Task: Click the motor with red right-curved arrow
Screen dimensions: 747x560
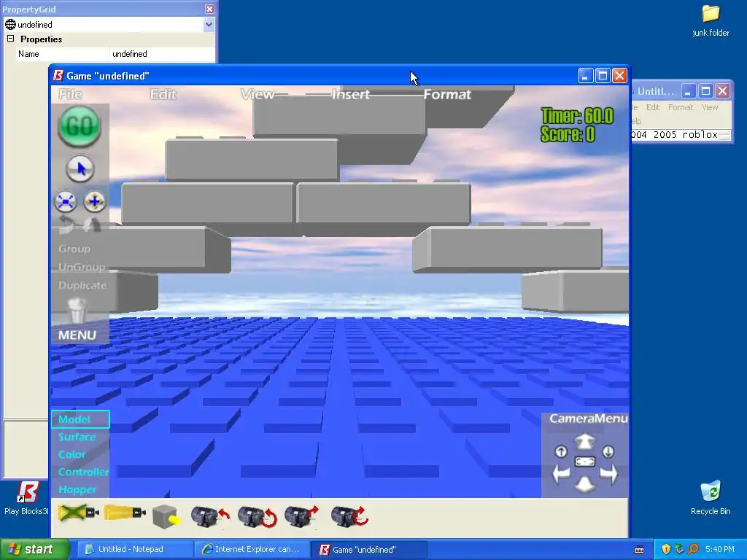Action: (301, 517)
